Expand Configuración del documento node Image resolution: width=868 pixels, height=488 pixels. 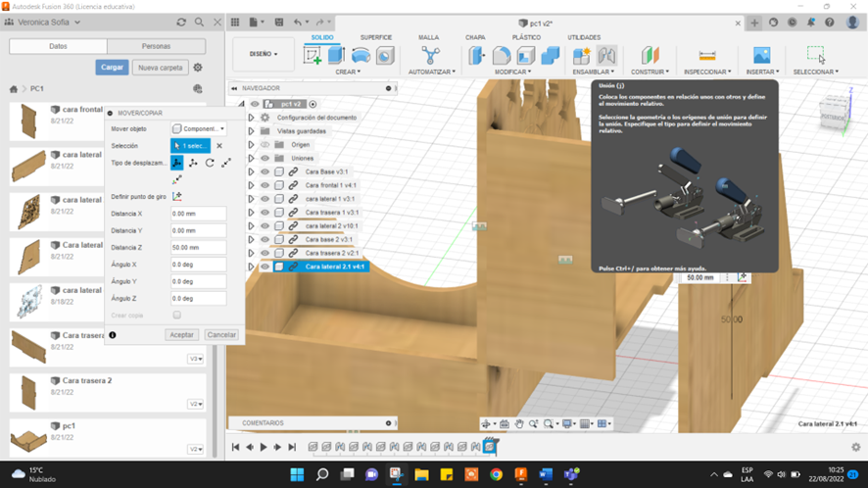click(x=252, y=118)
